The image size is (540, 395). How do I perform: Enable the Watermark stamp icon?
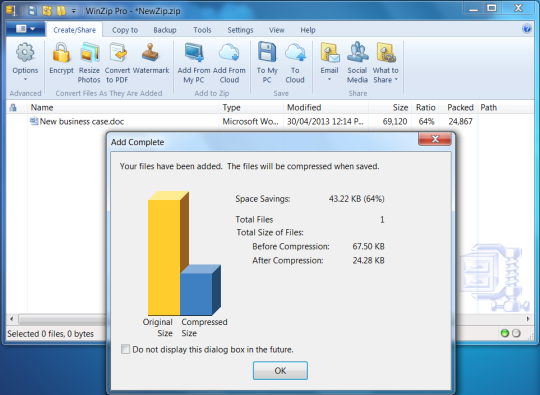pyautogui.click(x=150, y=53)
